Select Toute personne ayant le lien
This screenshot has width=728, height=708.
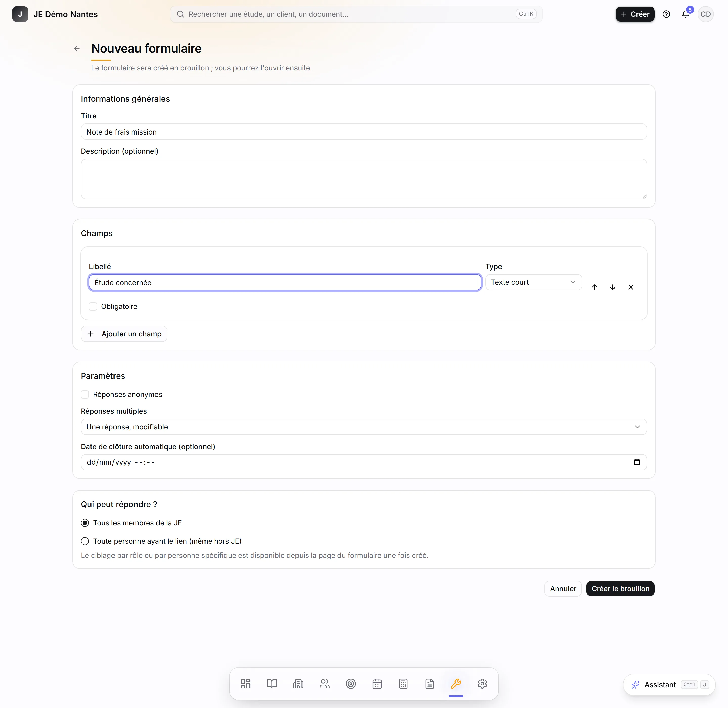click(x=85, y=541)
